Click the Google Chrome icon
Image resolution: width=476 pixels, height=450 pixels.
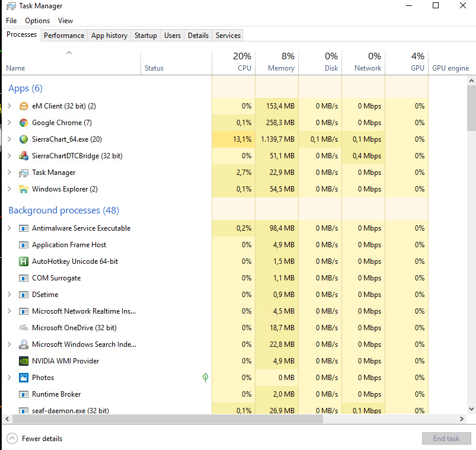point(23,123)
